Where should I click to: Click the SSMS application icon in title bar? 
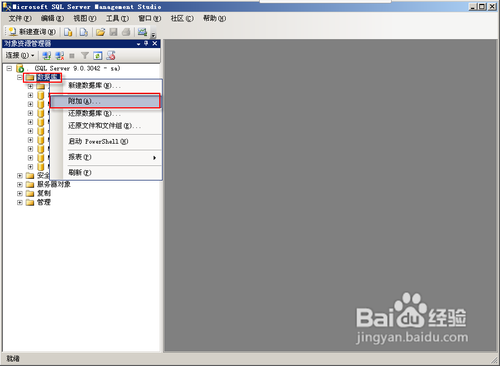7,6
